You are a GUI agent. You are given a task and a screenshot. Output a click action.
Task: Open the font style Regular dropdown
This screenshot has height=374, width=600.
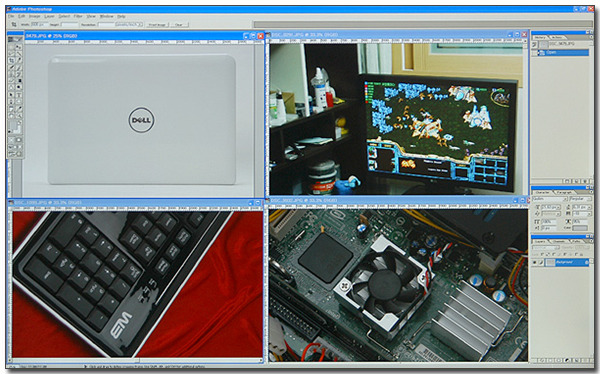(x=580, y=199)
